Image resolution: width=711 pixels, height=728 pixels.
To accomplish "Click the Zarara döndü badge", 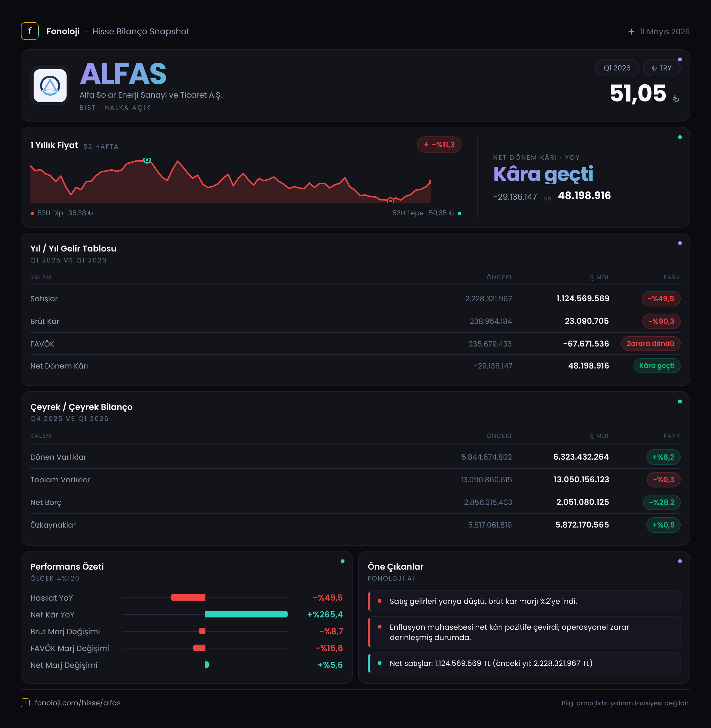I will click(651, 344).
